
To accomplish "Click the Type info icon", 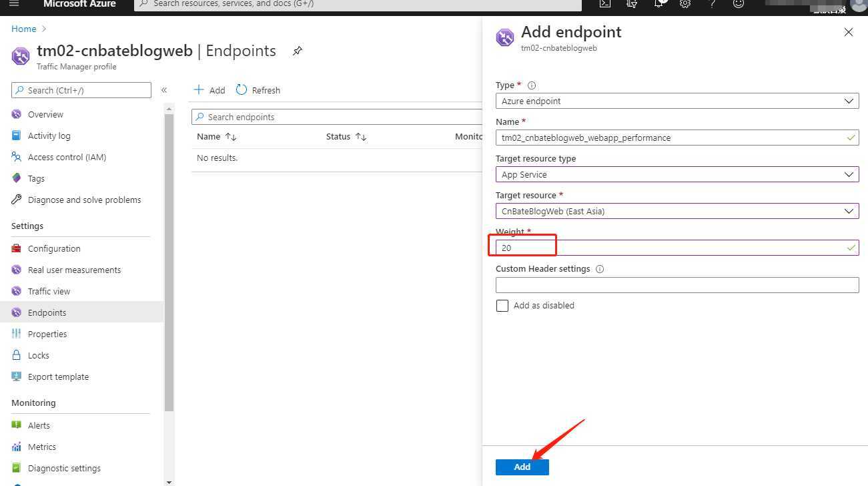I will (532, 85).
